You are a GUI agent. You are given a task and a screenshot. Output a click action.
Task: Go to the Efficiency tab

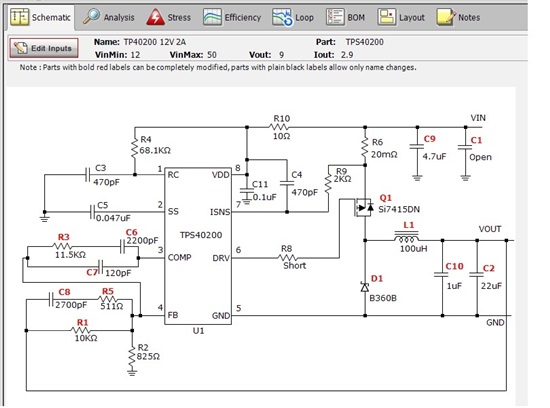point(232,17)
